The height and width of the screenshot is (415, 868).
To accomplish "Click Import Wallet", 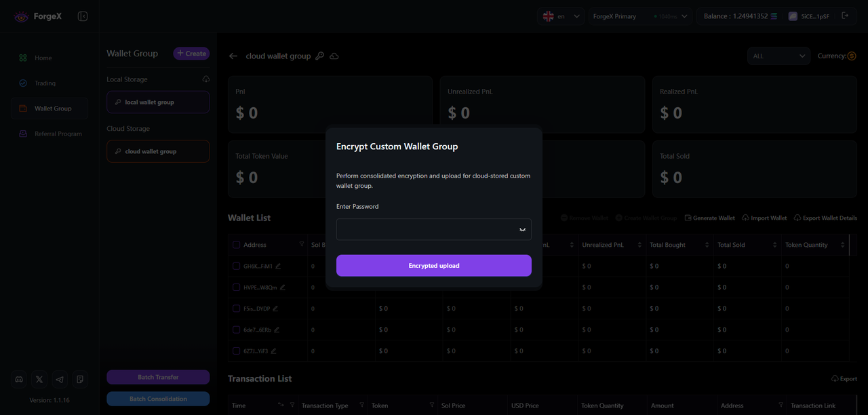I will 764,218.
